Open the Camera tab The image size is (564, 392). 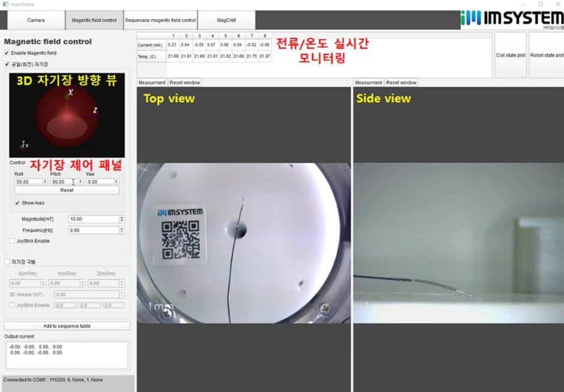pos(36,20)
